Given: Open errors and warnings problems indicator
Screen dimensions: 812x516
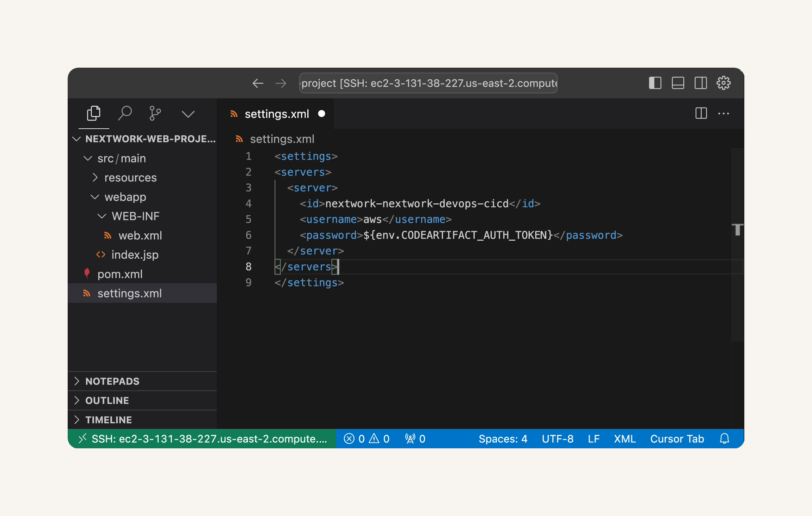Looking at the screenshot, I should tap(367, 439).
